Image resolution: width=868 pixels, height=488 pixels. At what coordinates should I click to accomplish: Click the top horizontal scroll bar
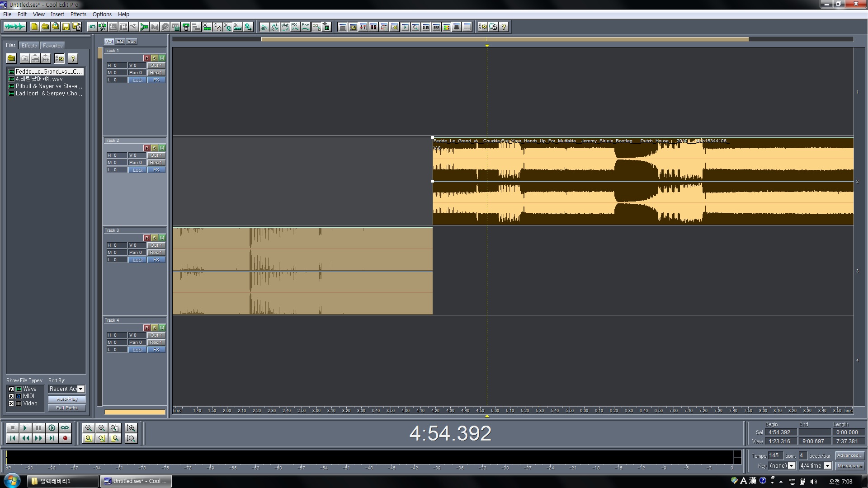(x=505, y=39)
